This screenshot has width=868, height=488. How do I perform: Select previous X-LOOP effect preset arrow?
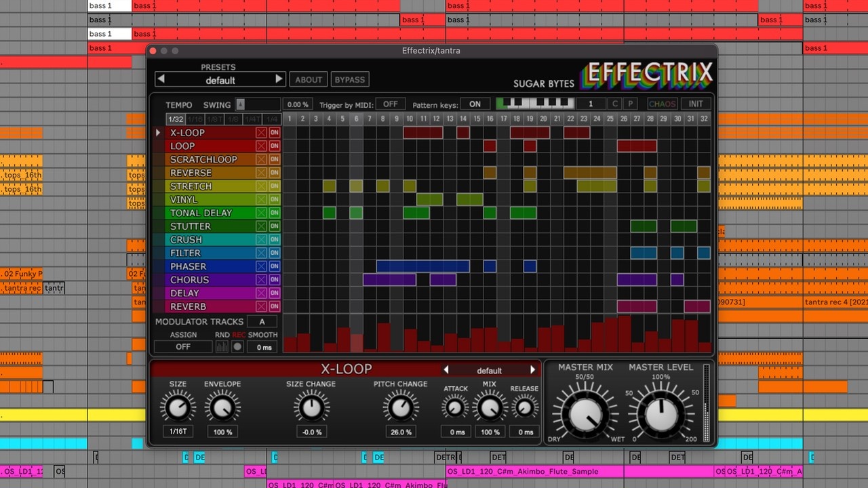[x=446, y=370]
